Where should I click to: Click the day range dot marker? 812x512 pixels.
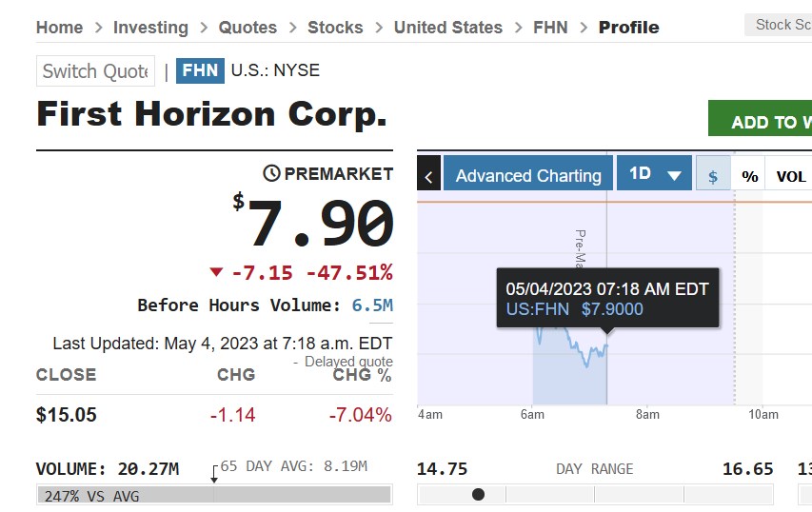[478, 494]
